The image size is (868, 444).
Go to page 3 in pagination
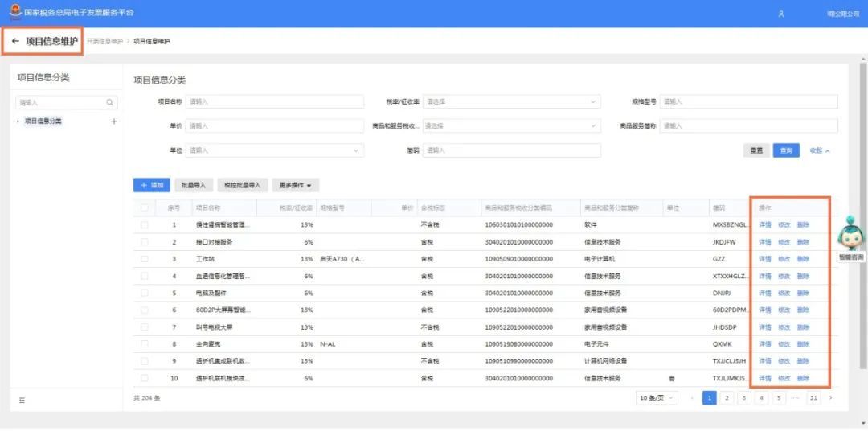(744, 397)
